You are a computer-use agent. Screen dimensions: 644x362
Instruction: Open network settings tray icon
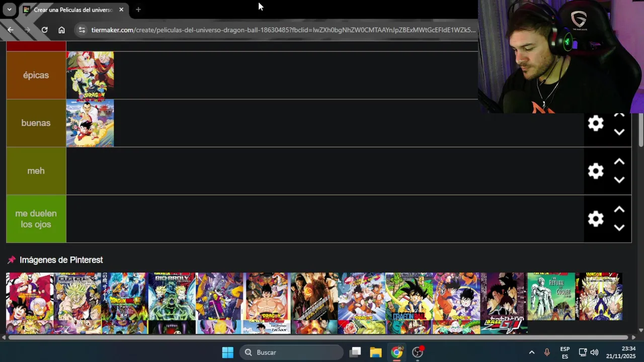[583, 352]
